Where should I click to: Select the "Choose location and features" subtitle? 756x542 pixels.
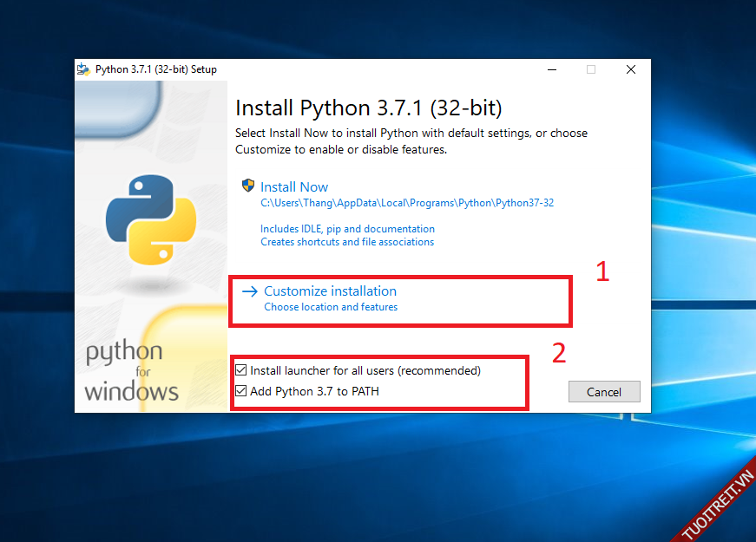click(x=331, y=307)
